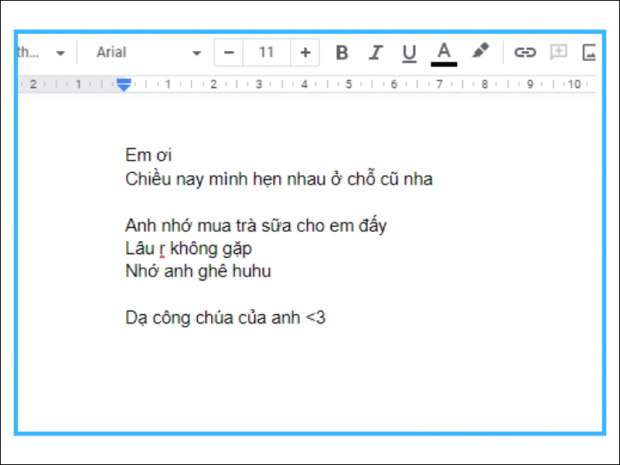Viewport: 620px width, 465px height.
Task: Insert a link with the chain icon
Action: (525, 52)
